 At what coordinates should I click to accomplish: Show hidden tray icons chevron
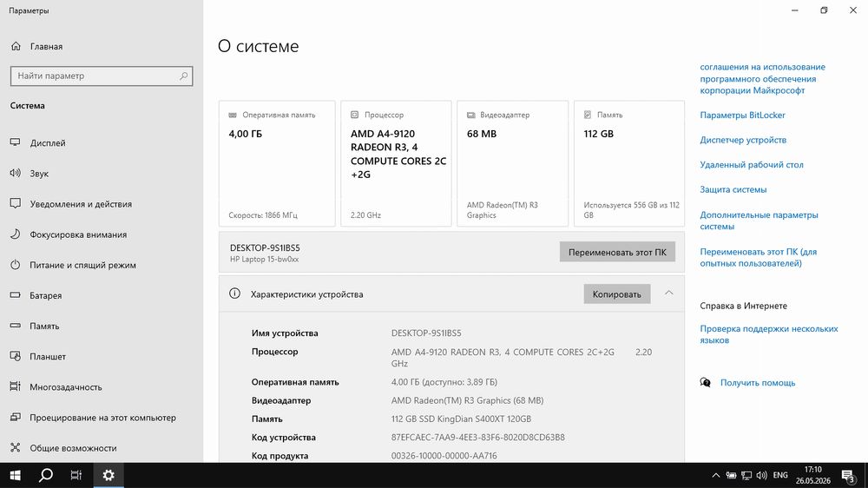pyautogui.click(x=716, y=475)
